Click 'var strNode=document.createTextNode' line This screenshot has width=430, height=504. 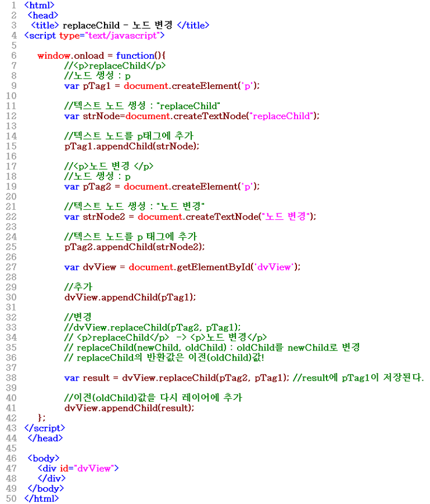click(192, 116)
